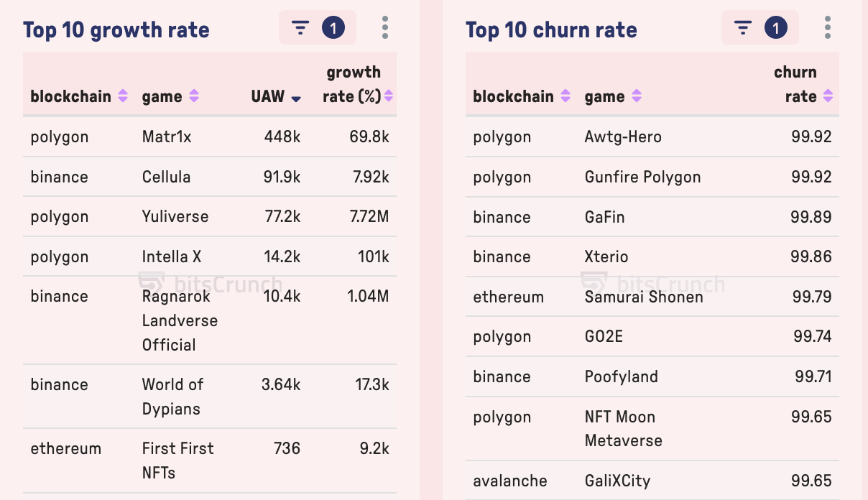Select the Samurai Shonen row
Screen dimensions: 868x500
pyautogui.click(x=644, y=297)
